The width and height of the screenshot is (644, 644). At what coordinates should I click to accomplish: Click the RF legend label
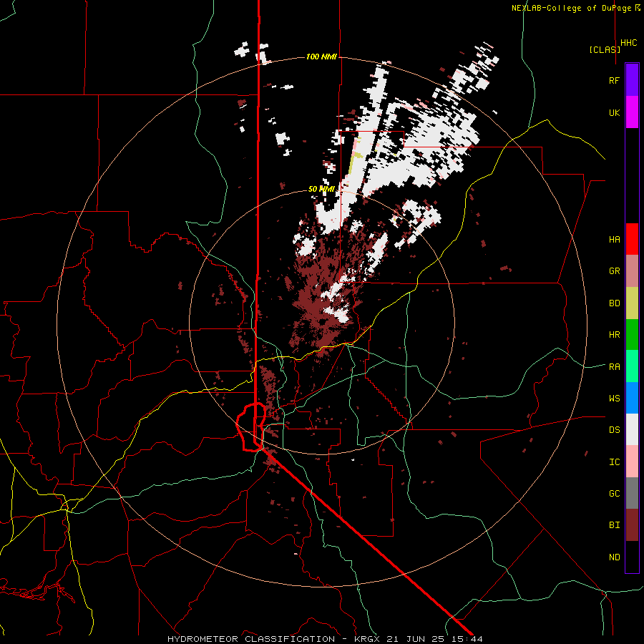tap(614, 80)
